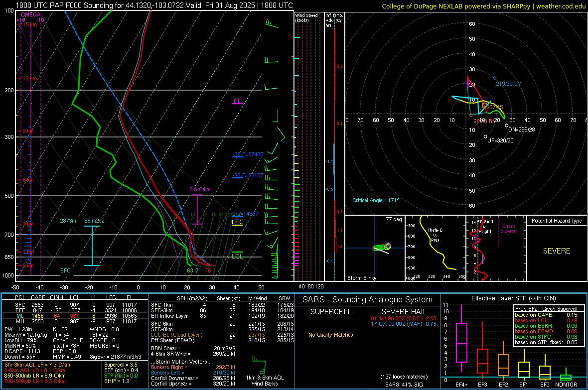Click the Eff Inflow Layer row
This screenshot has width=588, height=390.
pyautogui.click(x=222, y=316)
